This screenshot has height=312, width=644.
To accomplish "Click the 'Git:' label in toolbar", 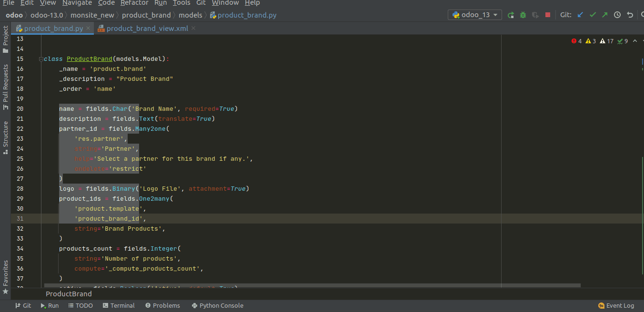I will (x=566, y=15).
